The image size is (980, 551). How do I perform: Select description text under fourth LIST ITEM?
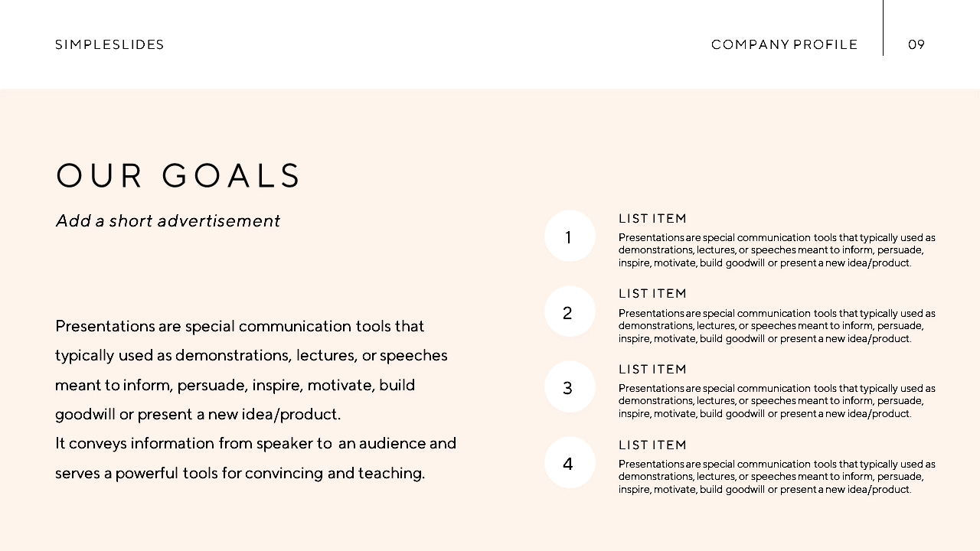point(777,477)
